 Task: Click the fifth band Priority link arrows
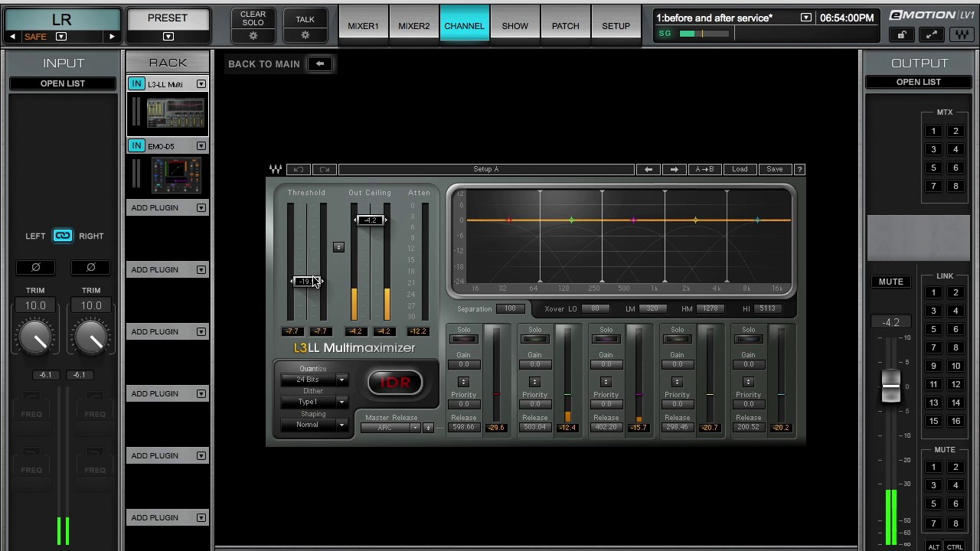click(748, 381)
